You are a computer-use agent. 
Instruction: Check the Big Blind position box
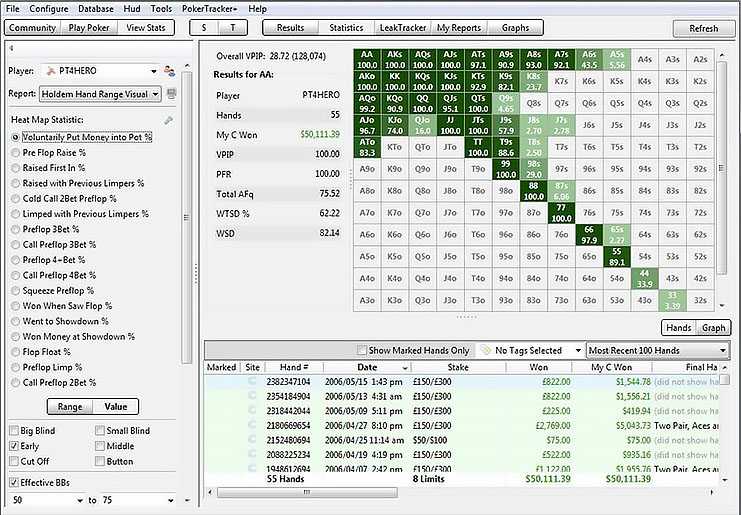14,430
